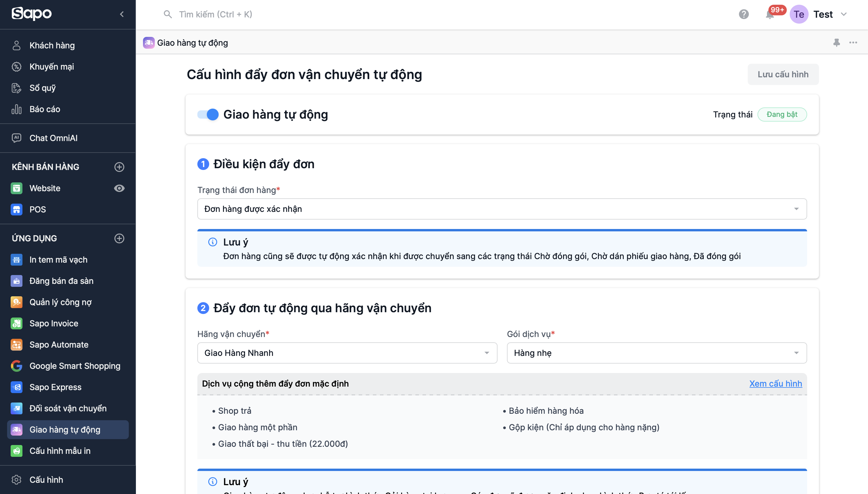Screen dimensions: 868x494
Task: Open Google Smart Shopping app
Action: click(75, 366)
